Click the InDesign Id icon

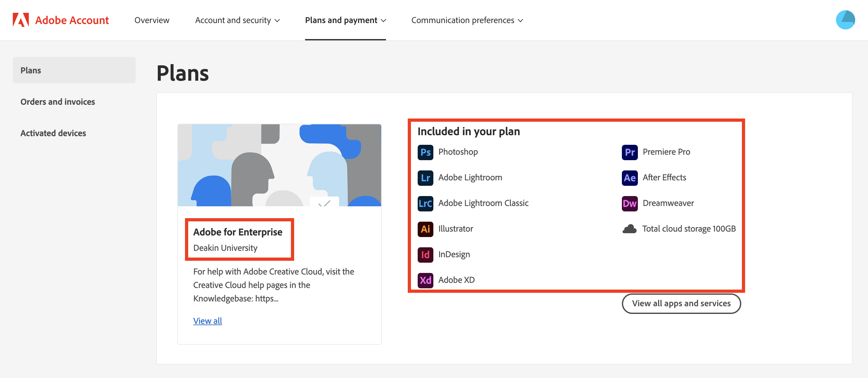coord(425,255)
